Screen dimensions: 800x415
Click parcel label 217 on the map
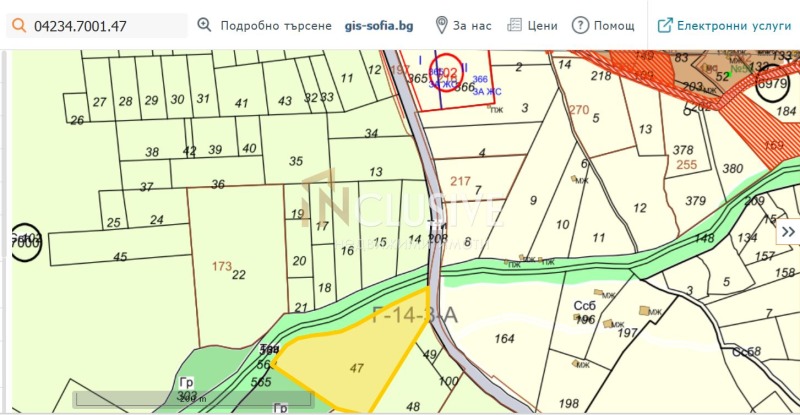click(460, 181)
